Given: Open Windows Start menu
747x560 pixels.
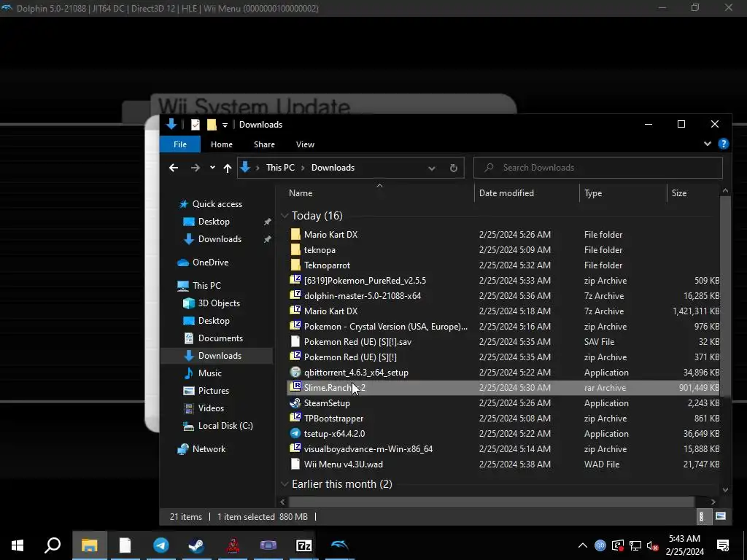Looking at the screenshot, I should pyautogui.click(x=18, y=545).
